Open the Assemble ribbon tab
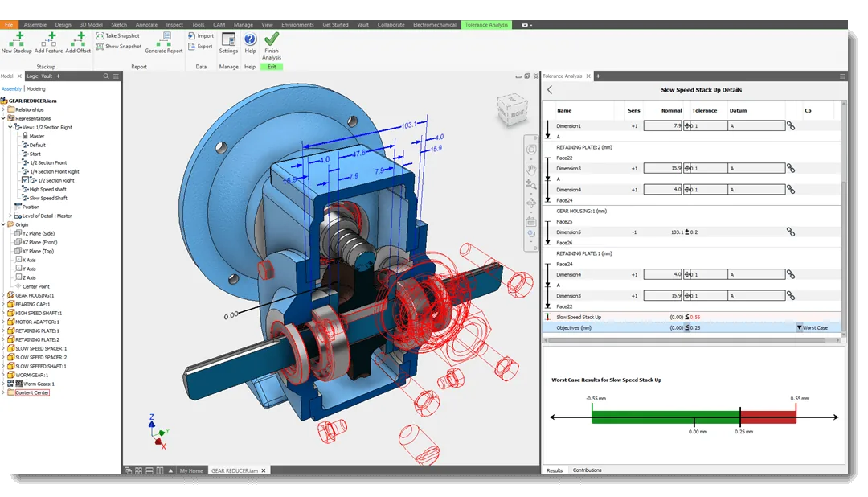The image size is (868, 497). click(35, 24)
